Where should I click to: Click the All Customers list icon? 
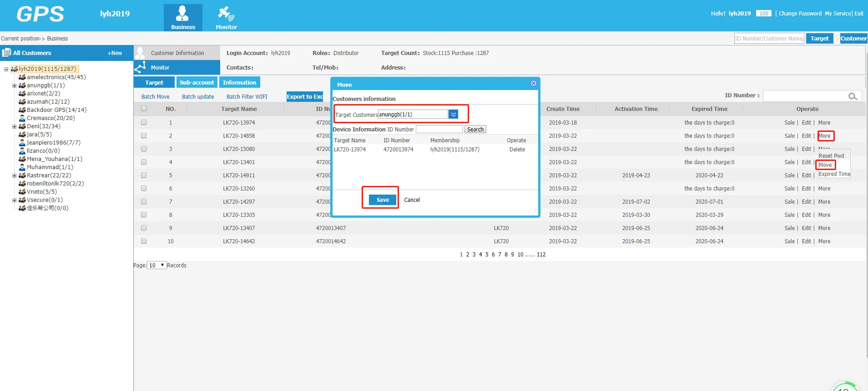[x=6, y=53]
